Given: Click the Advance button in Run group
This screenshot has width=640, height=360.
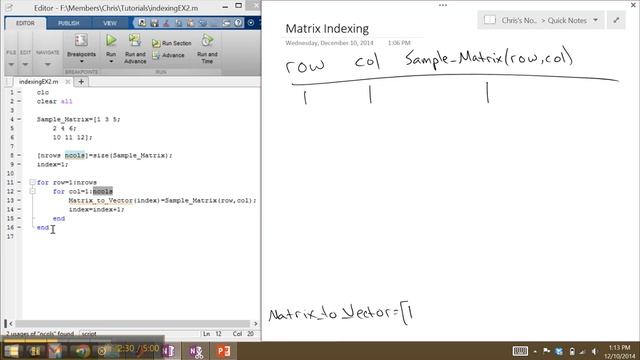Looking at the screenshot, I should [169, 56].
